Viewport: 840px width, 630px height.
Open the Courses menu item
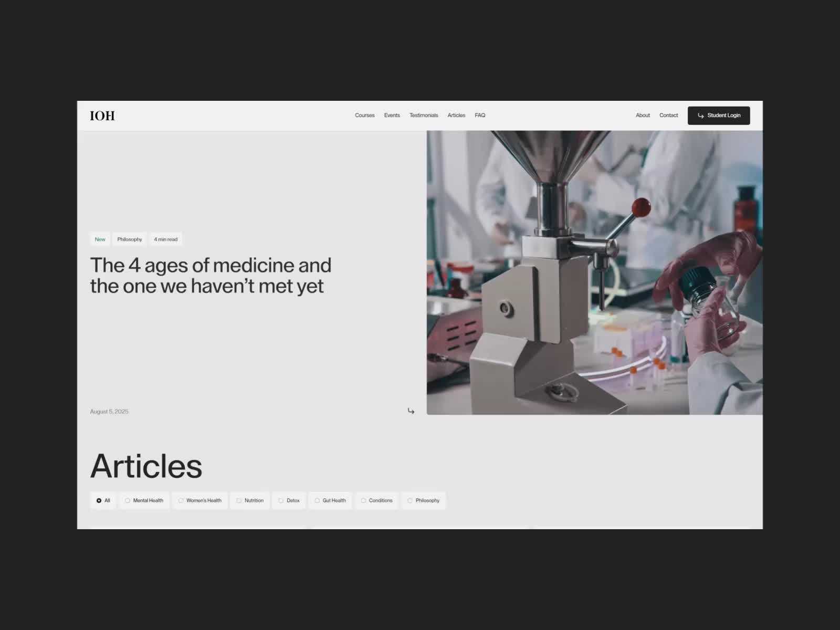point(364,115)
